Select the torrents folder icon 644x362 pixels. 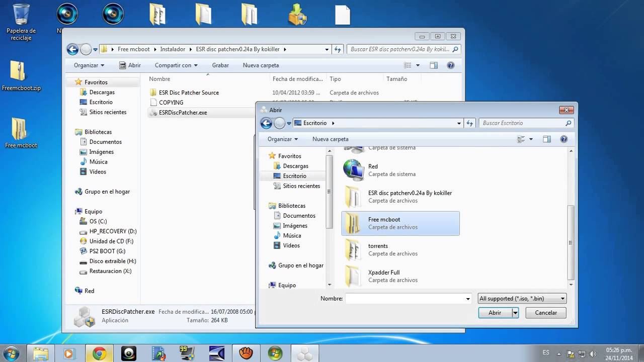click(x=353, y=249)
